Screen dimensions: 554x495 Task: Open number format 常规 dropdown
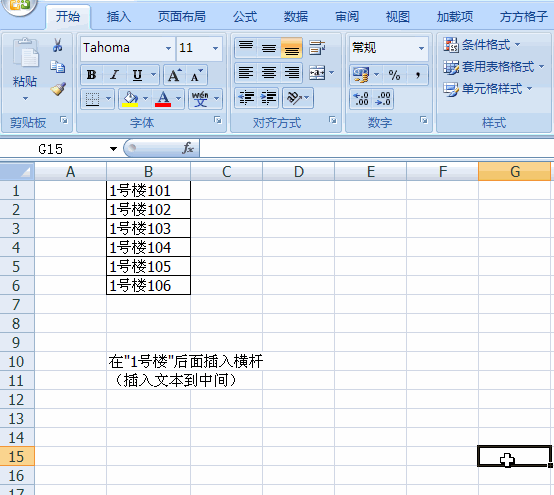tap(421, 48)
